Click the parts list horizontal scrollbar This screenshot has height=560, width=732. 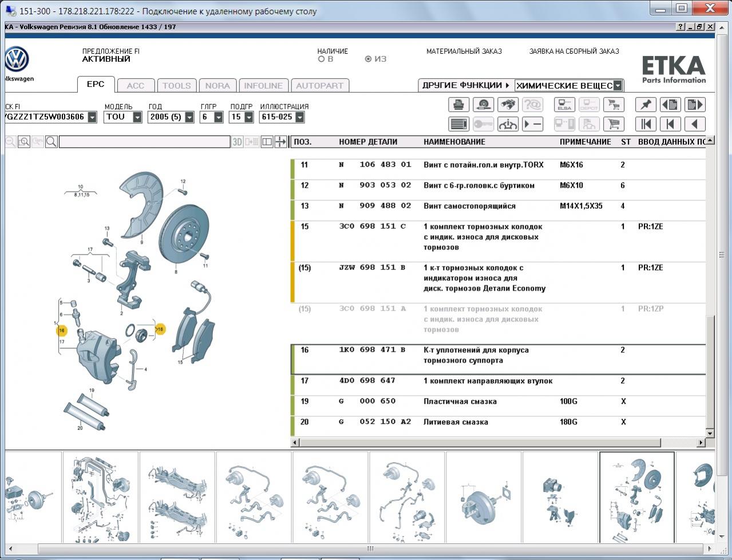(x=498, y=442)
